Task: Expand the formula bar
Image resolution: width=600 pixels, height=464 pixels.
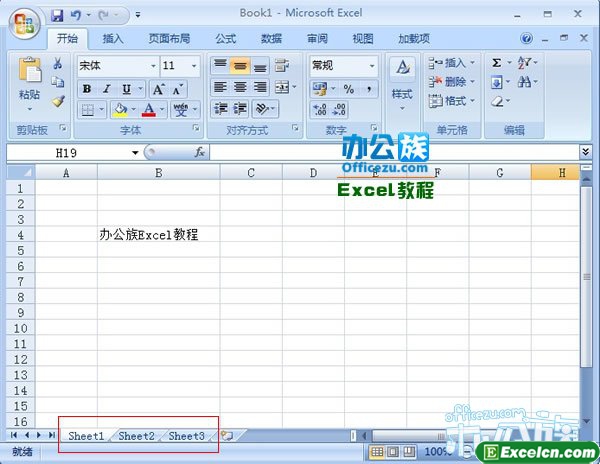Action: (585, 152)
